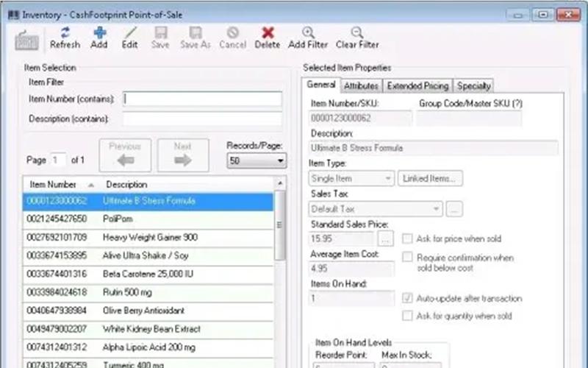
Task: Delete the selected item
Action: [268, 38]
